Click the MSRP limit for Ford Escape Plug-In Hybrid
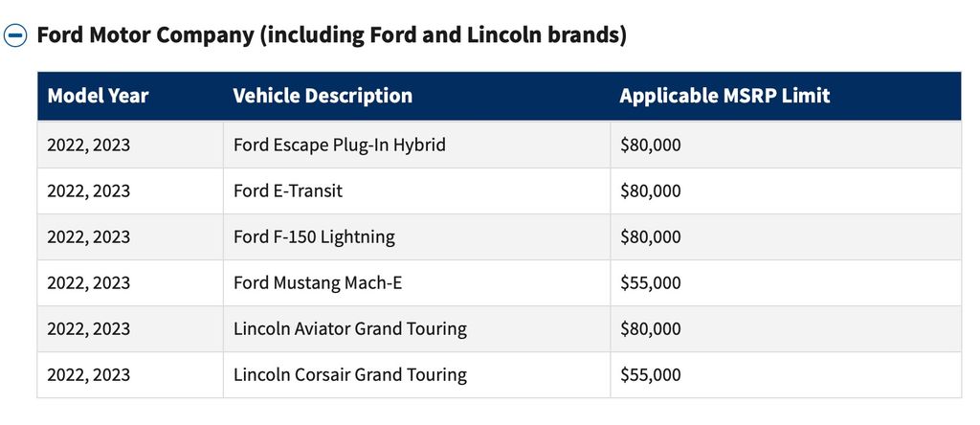The width and height of the screenshot is (980, 425). click(x=651, y=145)
